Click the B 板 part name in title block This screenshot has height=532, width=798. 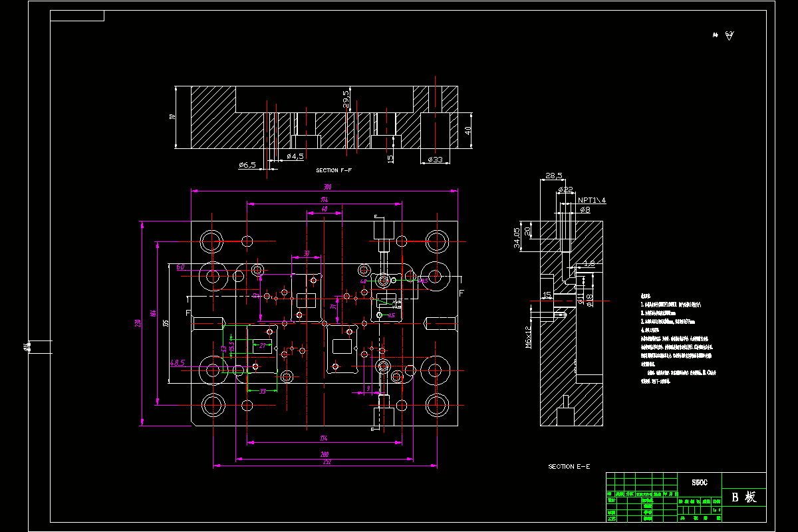pos(743,497)
